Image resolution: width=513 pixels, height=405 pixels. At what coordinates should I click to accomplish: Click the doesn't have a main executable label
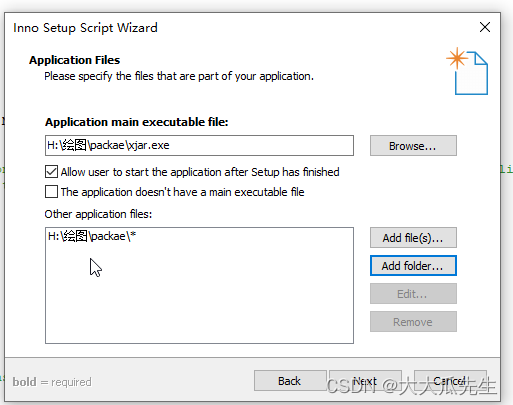(182, 192)
